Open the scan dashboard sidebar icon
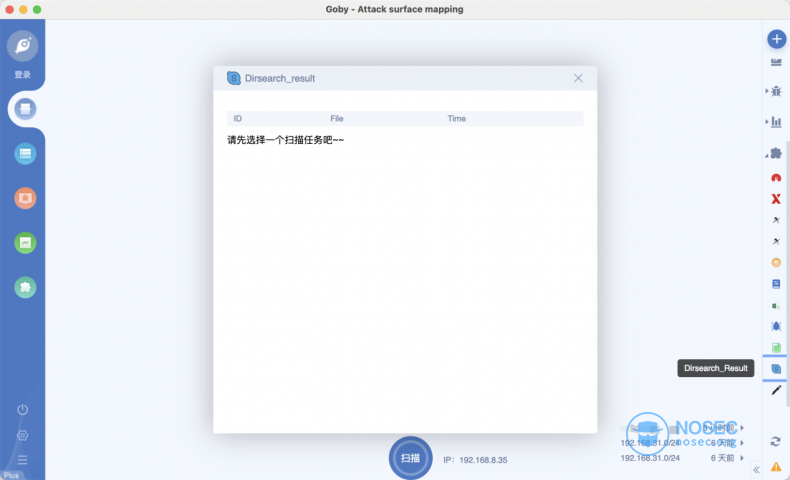 click(25, 109)
